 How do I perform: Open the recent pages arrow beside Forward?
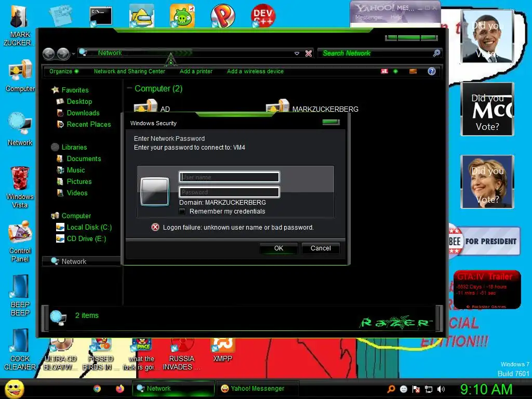coord(73,54)
